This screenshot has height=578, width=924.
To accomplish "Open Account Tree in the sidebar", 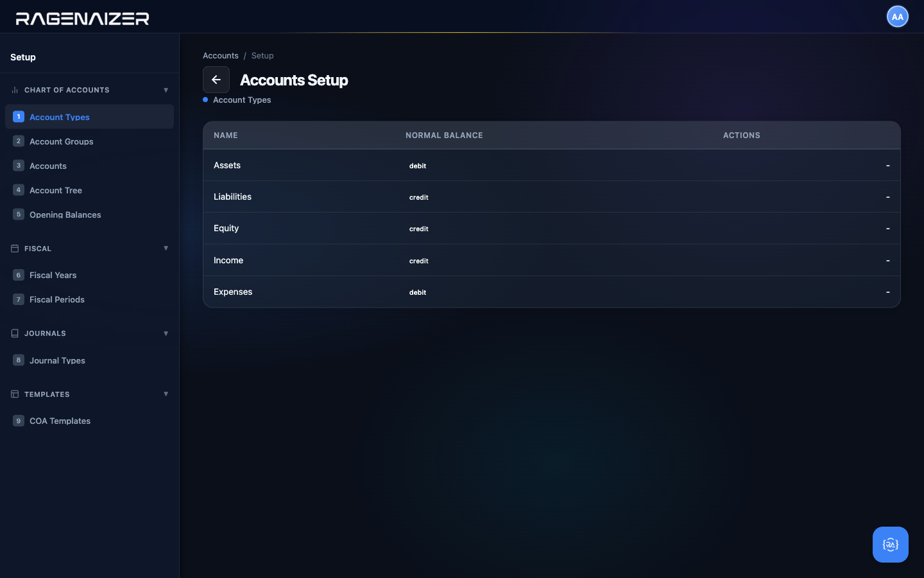I will [x=89, y=190].
